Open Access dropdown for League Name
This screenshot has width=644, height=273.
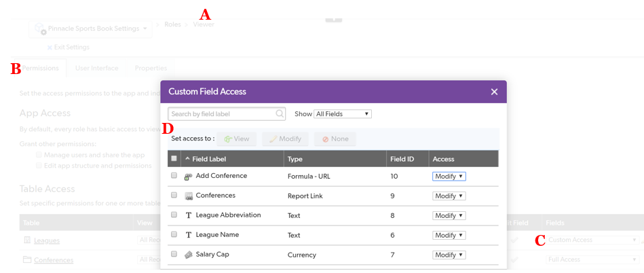449,236
